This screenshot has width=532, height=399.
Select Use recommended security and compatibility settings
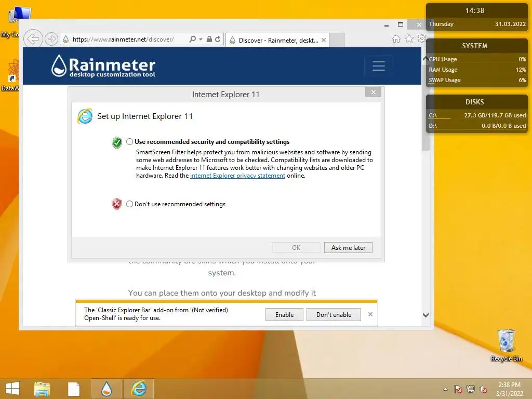click(129, 141)
